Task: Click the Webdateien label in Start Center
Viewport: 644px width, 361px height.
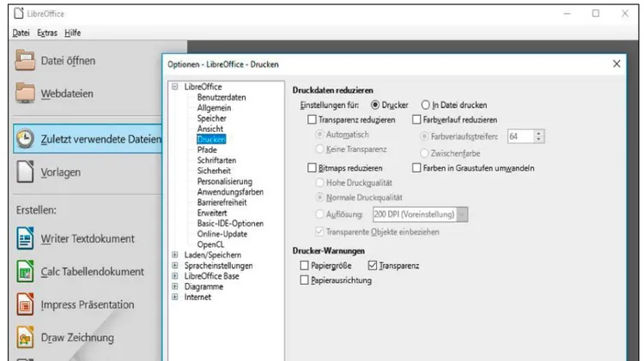Action: coord(67,93)
